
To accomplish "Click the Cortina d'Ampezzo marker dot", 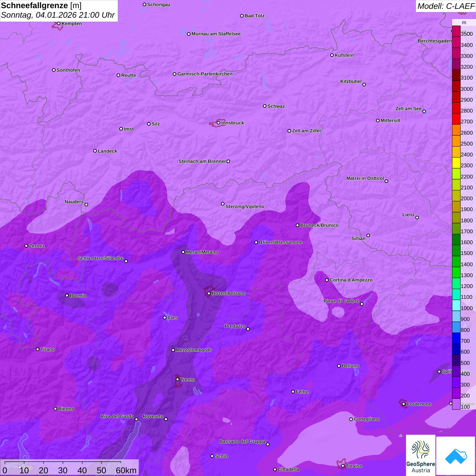I will (x=327, y=280).
